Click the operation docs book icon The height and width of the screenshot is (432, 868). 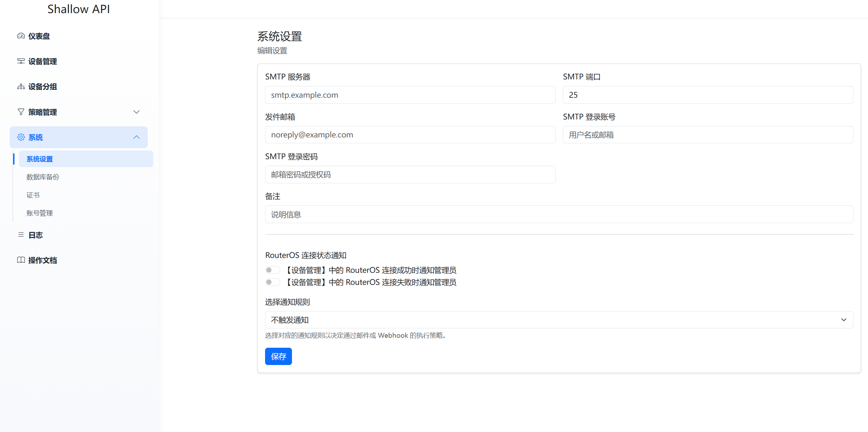pos(21,260)
